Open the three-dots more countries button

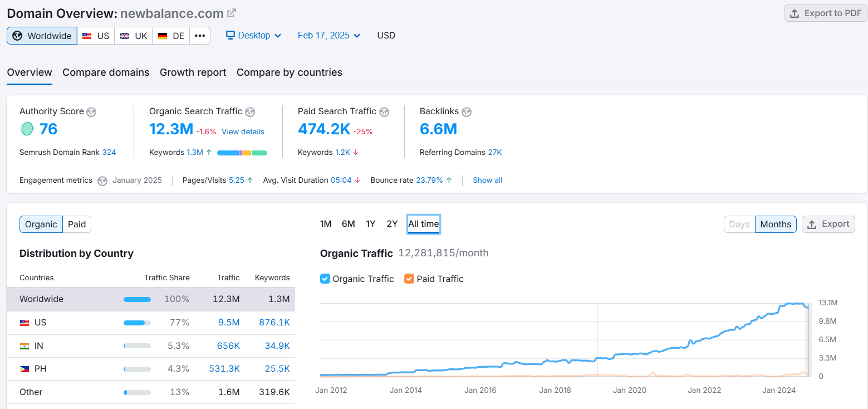coord(200,36)
